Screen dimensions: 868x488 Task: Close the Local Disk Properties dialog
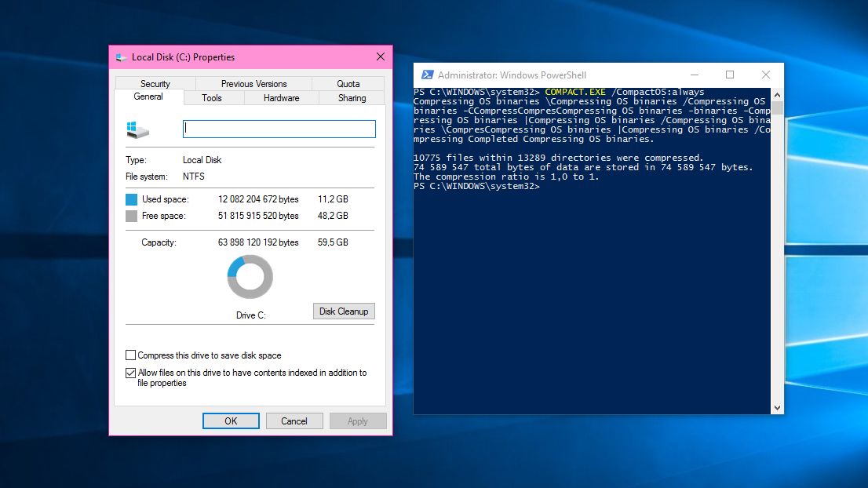381,57
